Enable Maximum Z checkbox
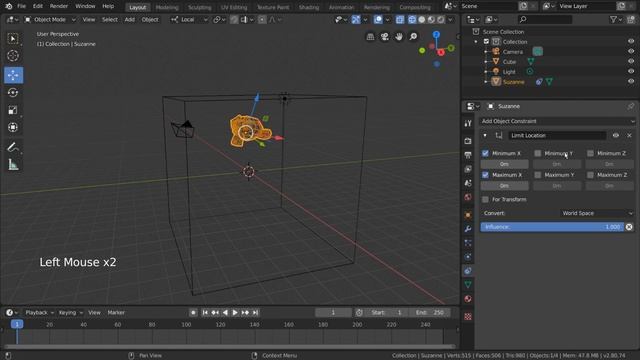The height and width of the screenshot is (360, 640). pos(590,175)
